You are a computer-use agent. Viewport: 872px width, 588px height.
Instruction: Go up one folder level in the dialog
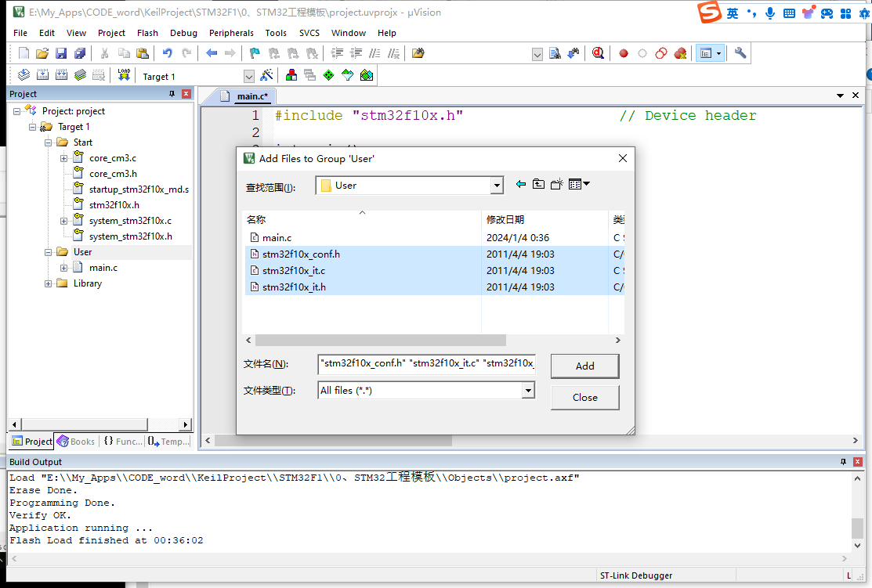tap(538, 184)
